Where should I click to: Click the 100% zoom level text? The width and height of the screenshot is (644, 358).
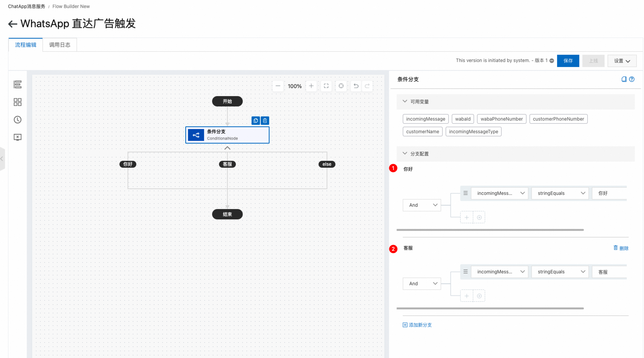pos(295,86)
